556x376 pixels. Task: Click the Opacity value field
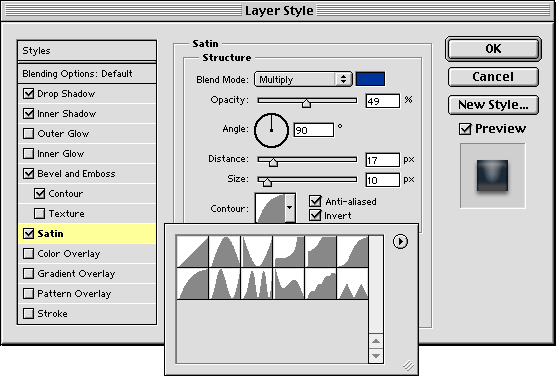pos(383,101)
